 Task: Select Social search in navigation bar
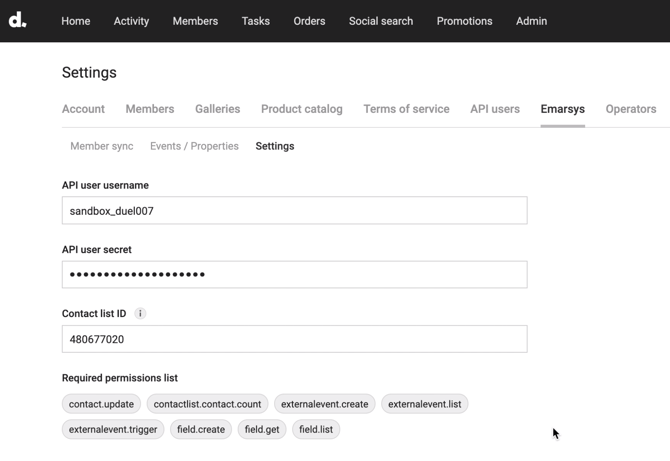point(380,21)
